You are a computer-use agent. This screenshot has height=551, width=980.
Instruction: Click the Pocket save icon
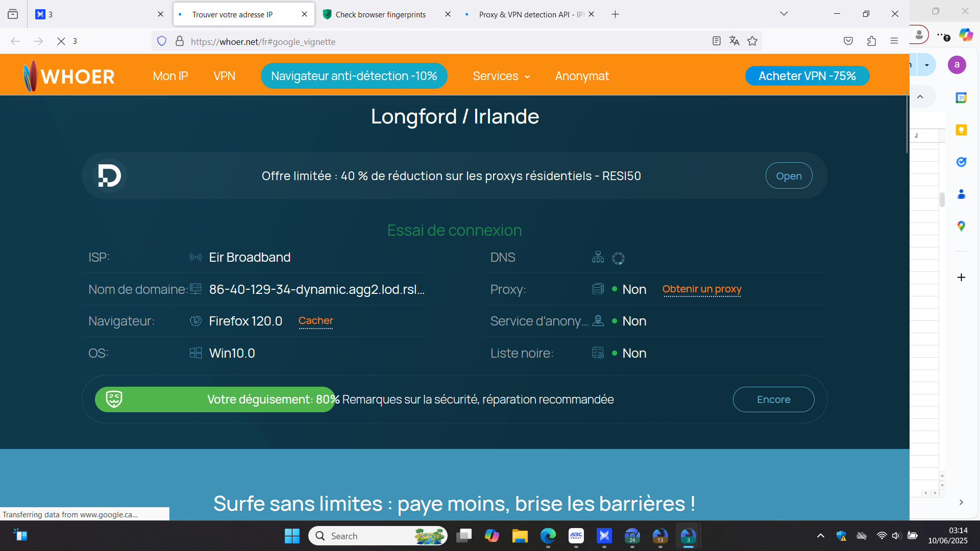tap(848, 41)
